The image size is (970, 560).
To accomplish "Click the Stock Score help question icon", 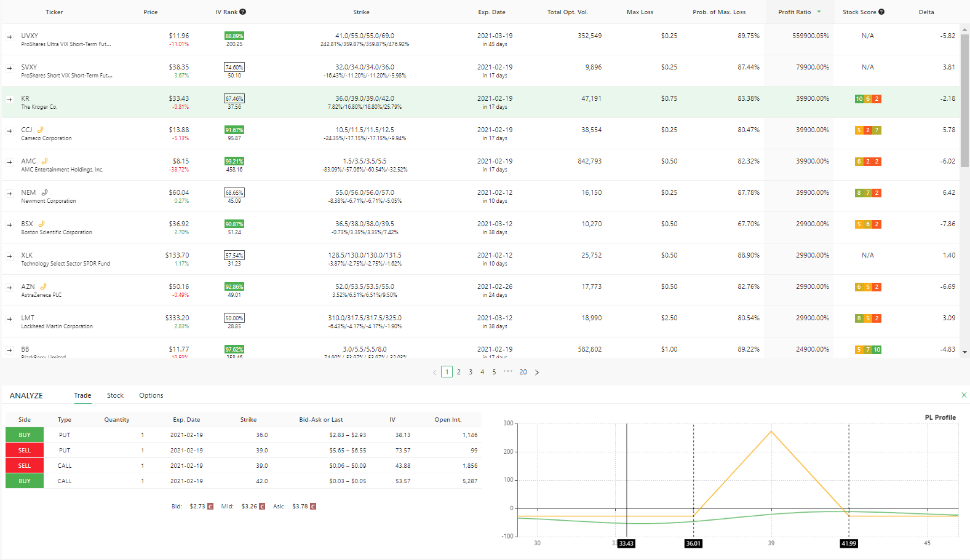I will (x=881, y=12).
